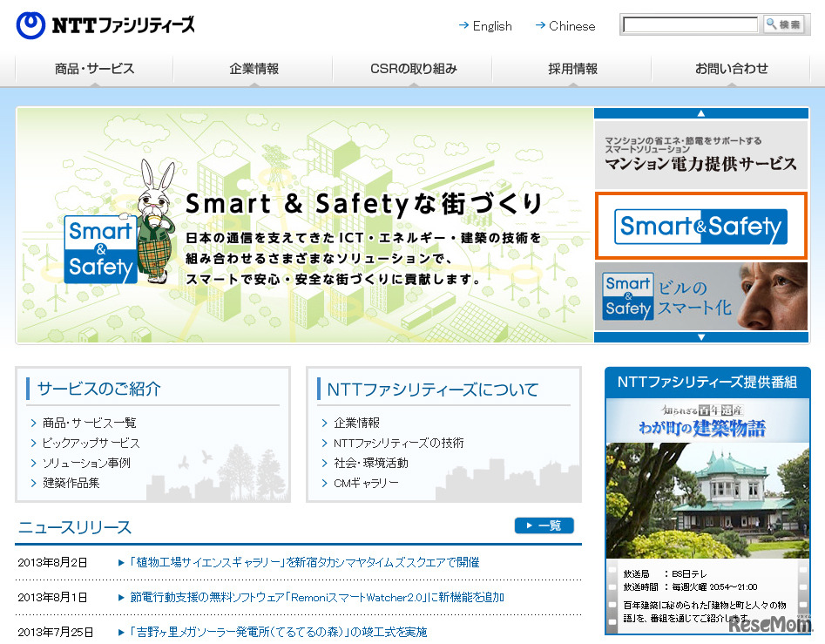Click the NTT Facilities circular logo icon
825x644 pixels.
(30, 25)
